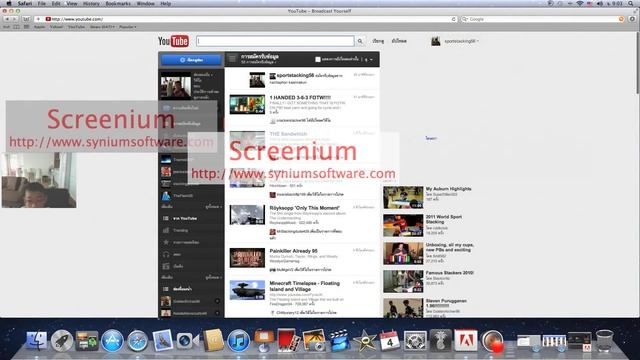Open the guide list icon beside the feed header
Screen dimensions: 640x360
pos(232,59)
